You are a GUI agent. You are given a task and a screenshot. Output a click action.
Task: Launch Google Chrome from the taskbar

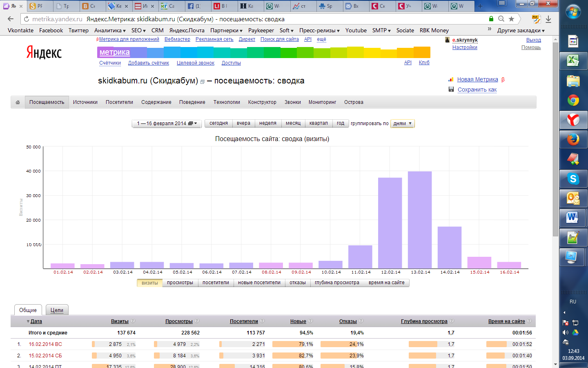click(573, 100)
